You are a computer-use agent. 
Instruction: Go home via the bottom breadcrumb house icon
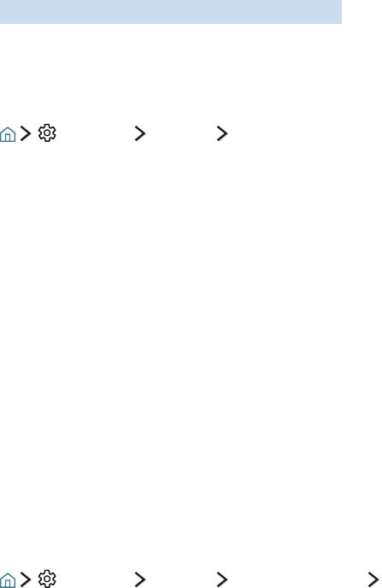point(8,579)
